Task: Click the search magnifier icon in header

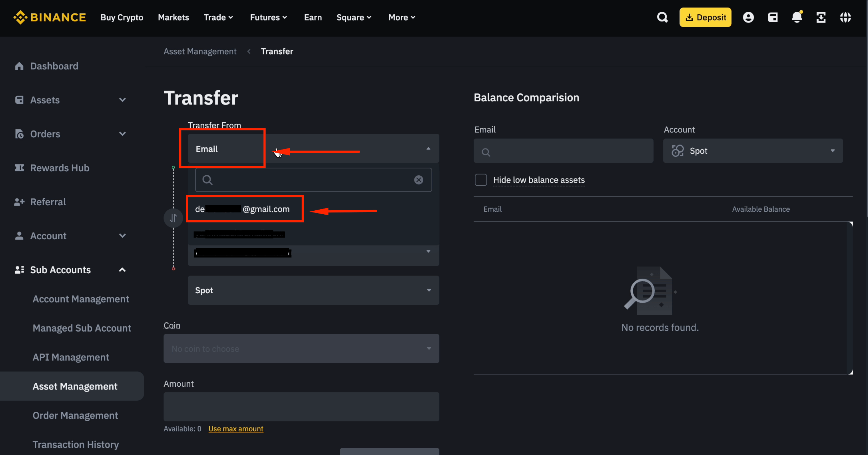Action: pyautogui.click(x=662, y=17)
